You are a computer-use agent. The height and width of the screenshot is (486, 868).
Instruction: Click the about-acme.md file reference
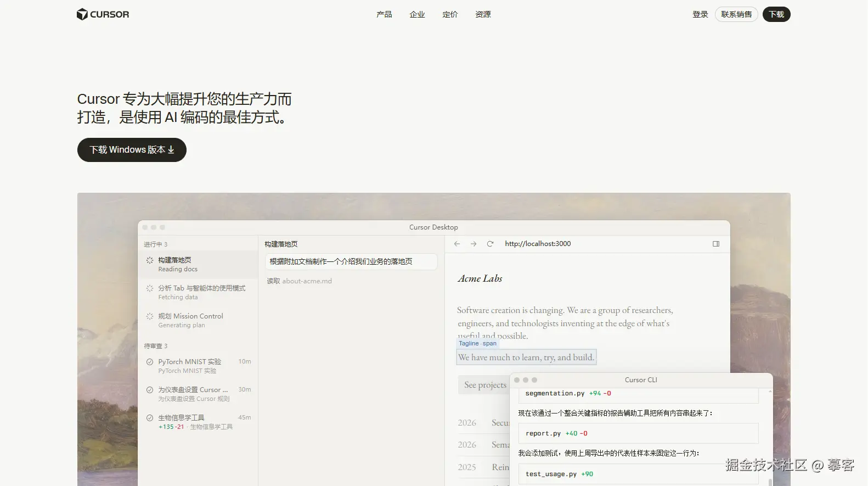[x=307, y=281]
